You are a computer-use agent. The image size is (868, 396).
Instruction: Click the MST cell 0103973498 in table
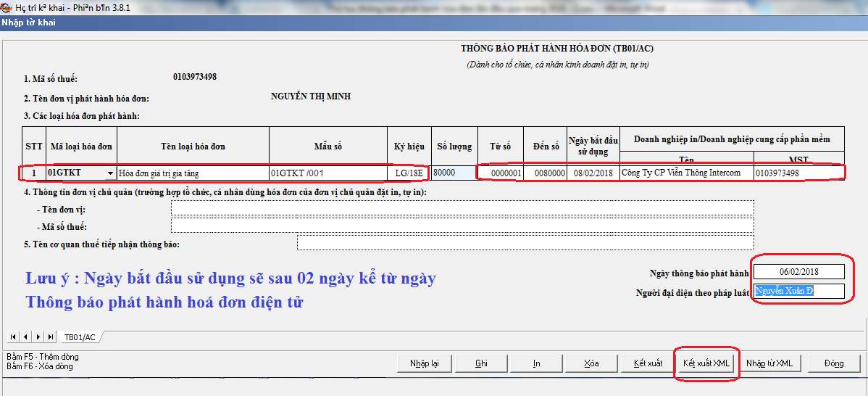799,173
